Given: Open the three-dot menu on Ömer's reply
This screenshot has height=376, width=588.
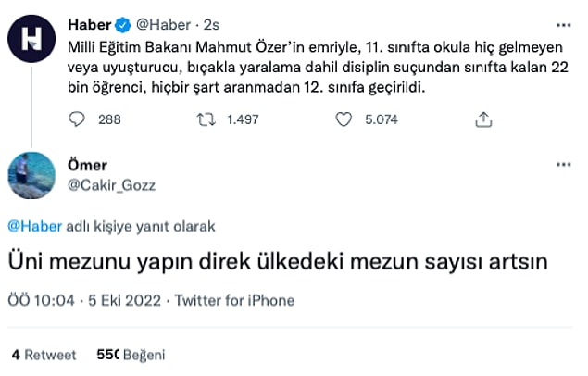Looking at the screenshot, I should (x=563, y=165).
